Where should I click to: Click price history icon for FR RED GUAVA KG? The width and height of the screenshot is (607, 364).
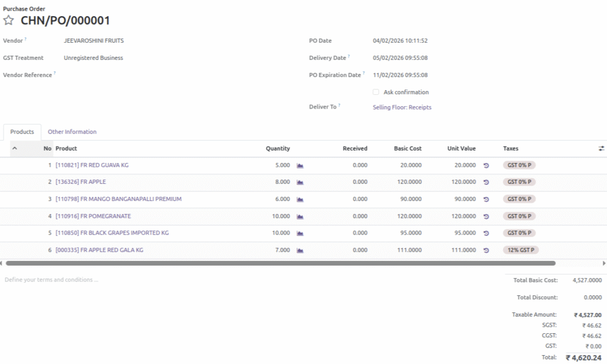point(486,165)
